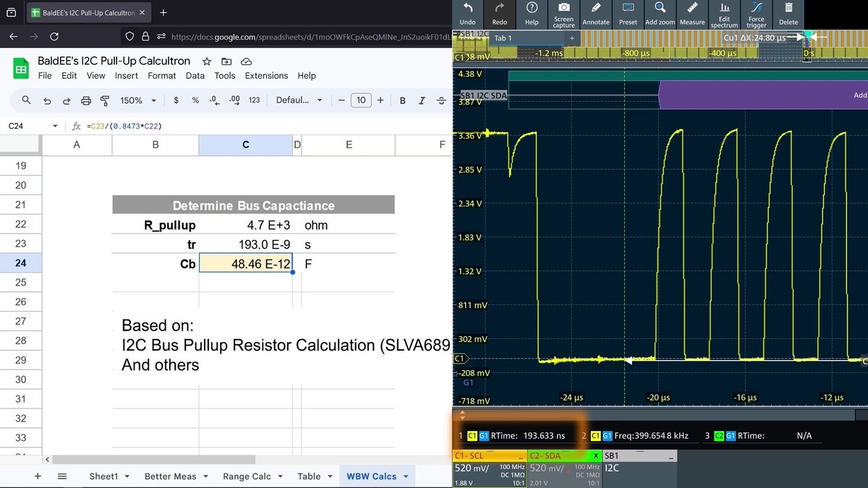Add a new sheet with plus button
Screen dimensions: 868x488
point(38,476)
